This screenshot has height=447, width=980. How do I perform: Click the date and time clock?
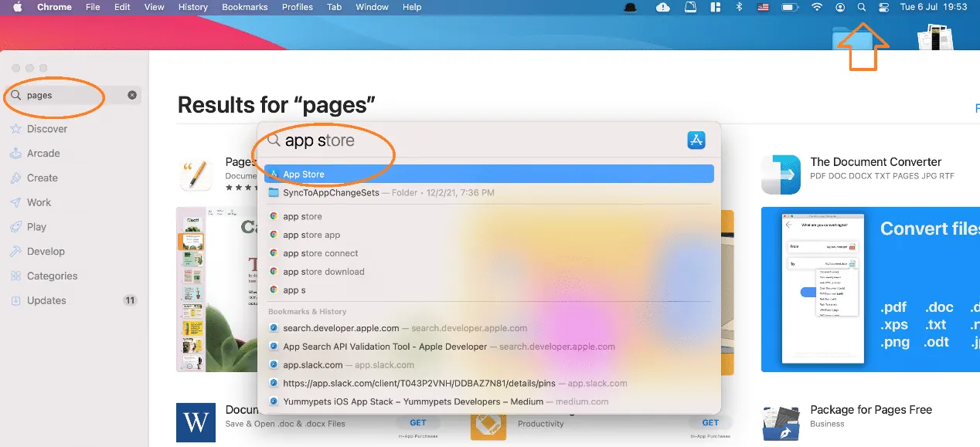934,7
